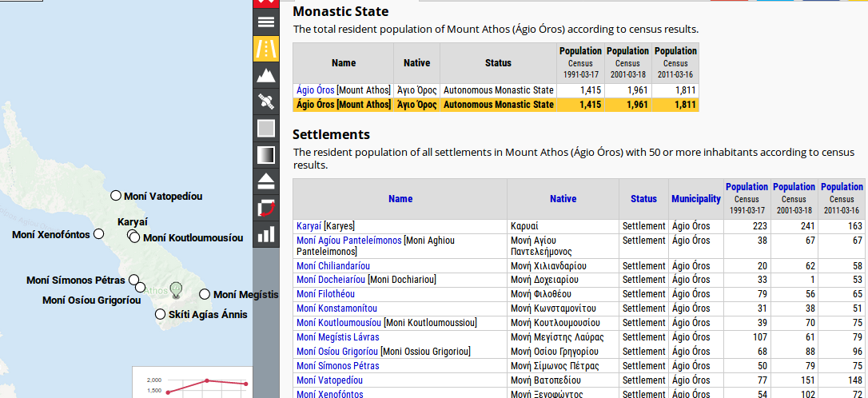Sort by Municipality column header

pos(695,199)
